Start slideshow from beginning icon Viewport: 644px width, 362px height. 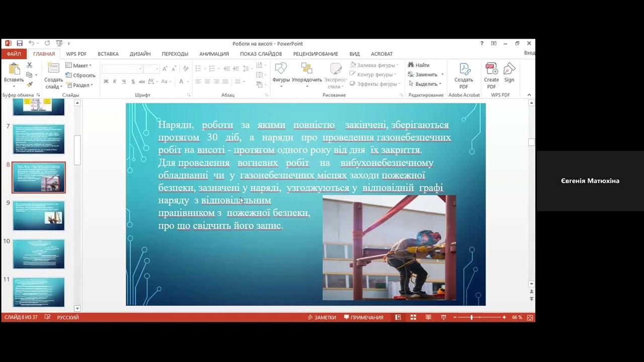coord(59,43)
